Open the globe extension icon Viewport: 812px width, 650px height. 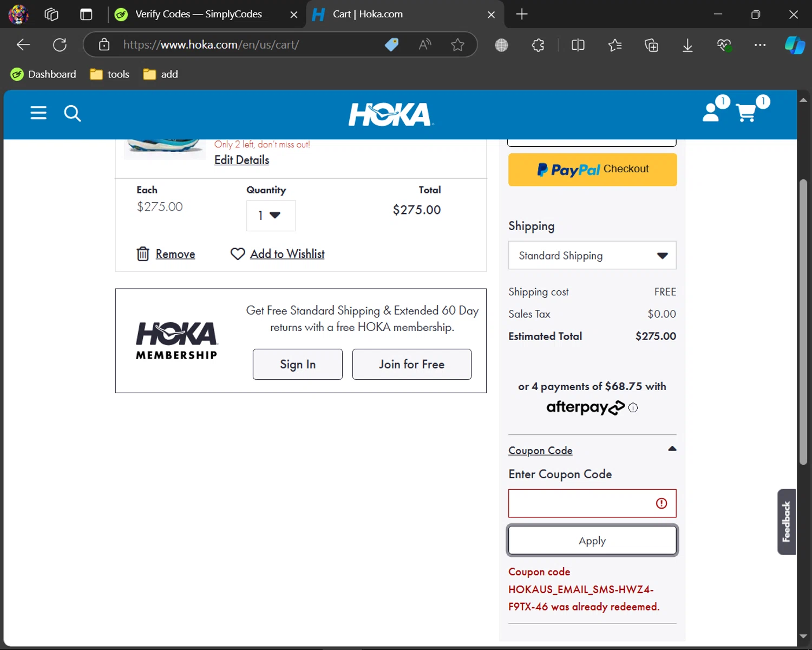coord(502,45)
